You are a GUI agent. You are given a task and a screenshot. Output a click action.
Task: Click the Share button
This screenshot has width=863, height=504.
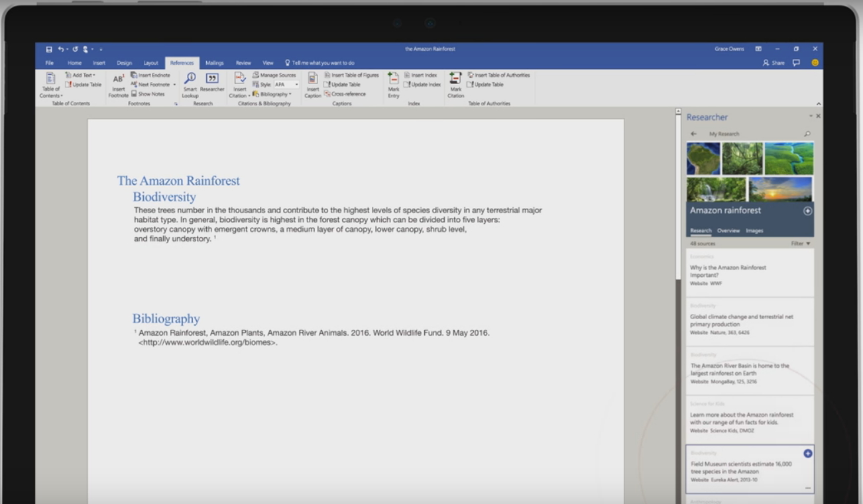[x=774, y=63]
